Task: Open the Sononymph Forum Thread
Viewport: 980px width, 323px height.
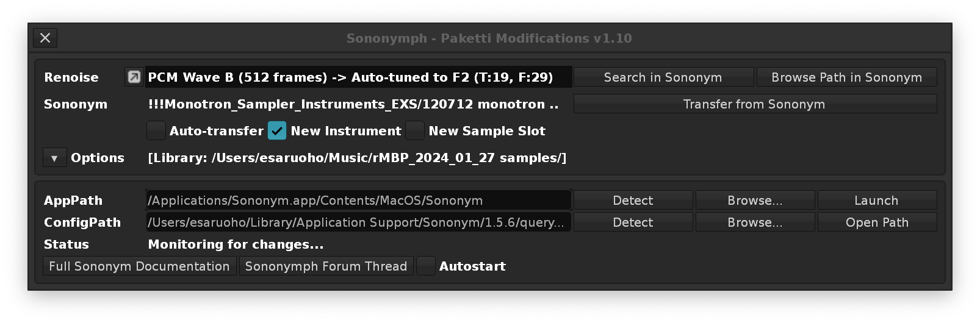Action: click(326, 266)
